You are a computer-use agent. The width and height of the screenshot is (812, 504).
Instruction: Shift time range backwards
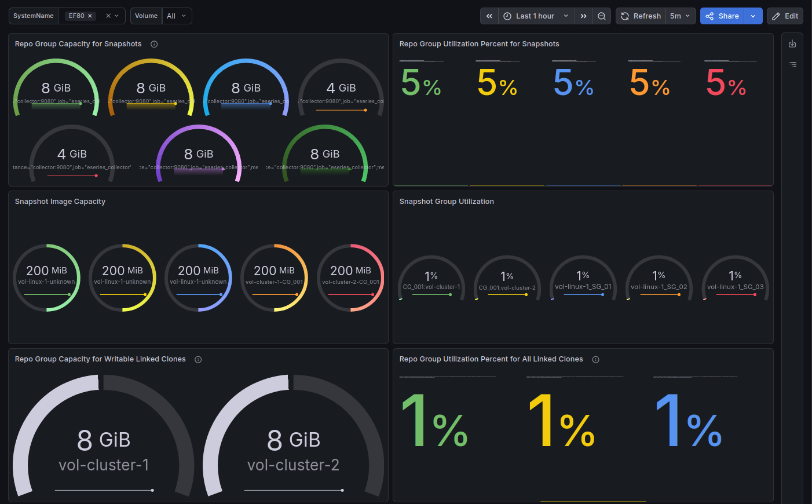pyautogui.click(x=489, y=16)
